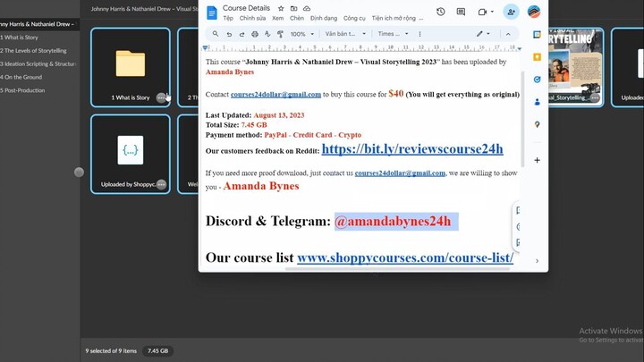Open the Chèn menu
Screen dimensions: 644x362
[x=297, y=18]
